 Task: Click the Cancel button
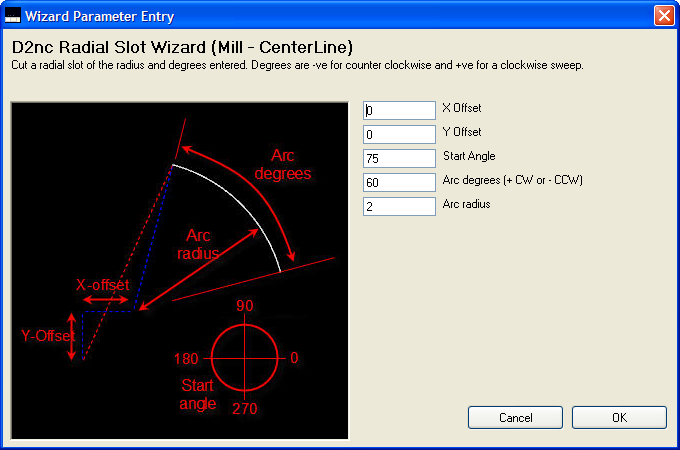(515, 417)
